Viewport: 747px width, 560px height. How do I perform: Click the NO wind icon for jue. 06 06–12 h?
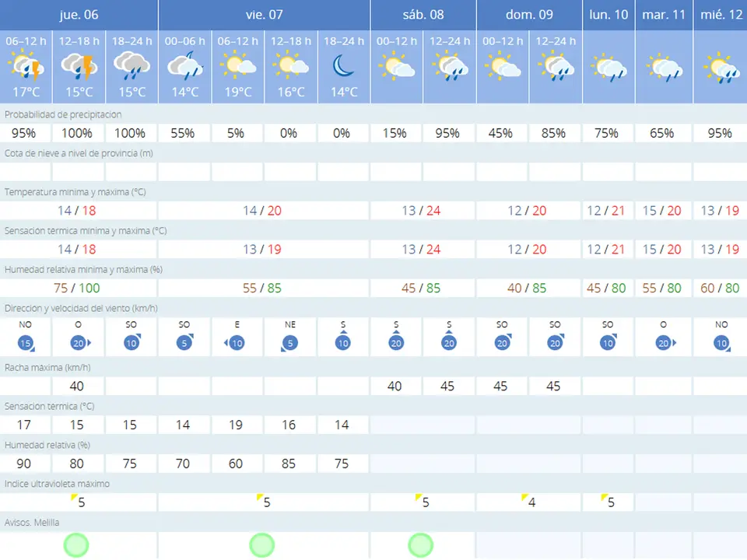[26, 343]
